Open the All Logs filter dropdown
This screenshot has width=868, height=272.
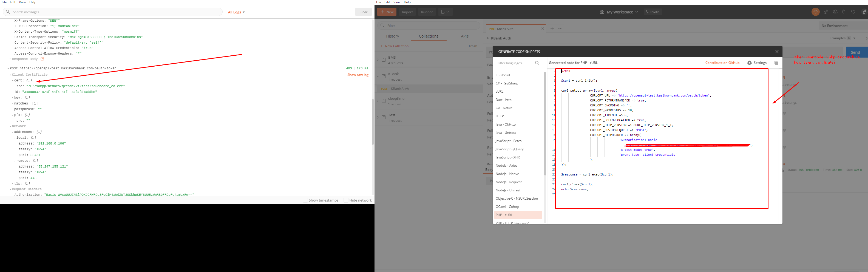(x=236, y=12)
